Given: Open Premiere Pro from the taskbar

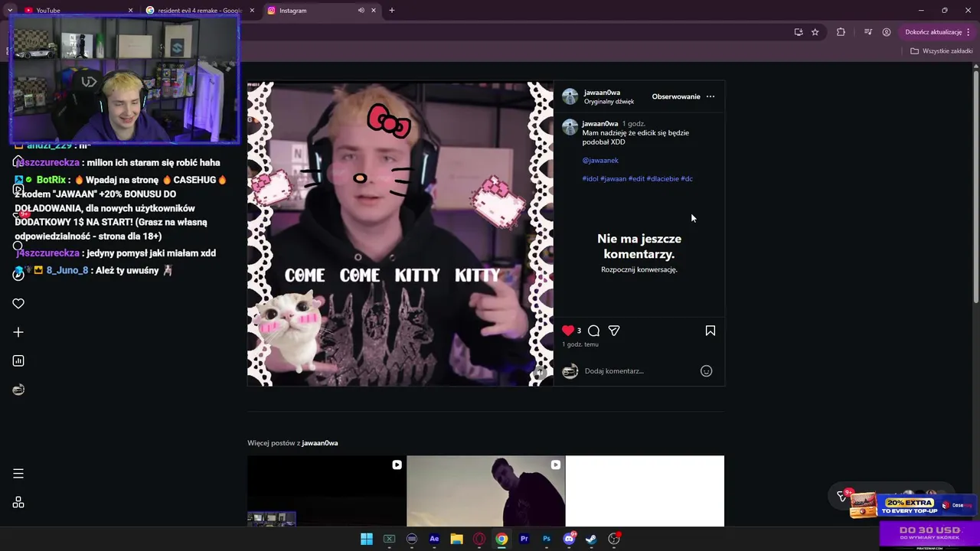Looking at the screenshot, I should (x=524, y=539).
